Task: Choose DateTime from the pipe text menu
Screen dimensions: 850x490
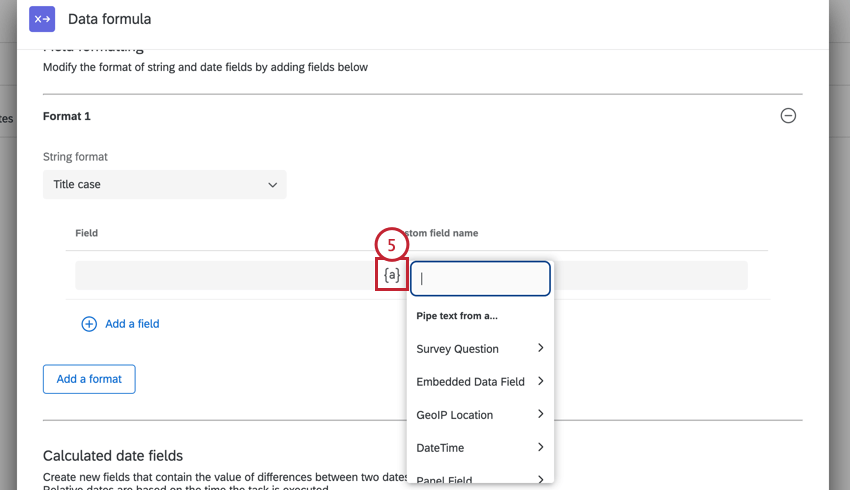Action: 440,448
